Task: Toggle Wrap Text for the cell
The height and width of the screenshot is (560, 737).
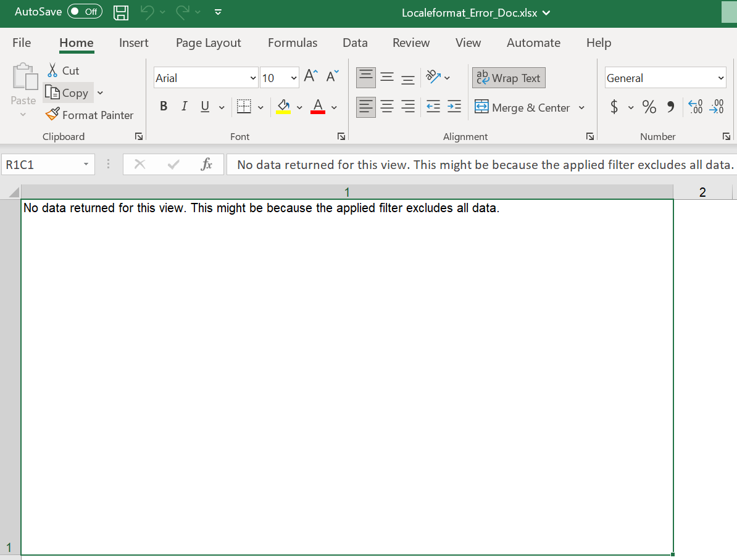Action: coord(508,78)
